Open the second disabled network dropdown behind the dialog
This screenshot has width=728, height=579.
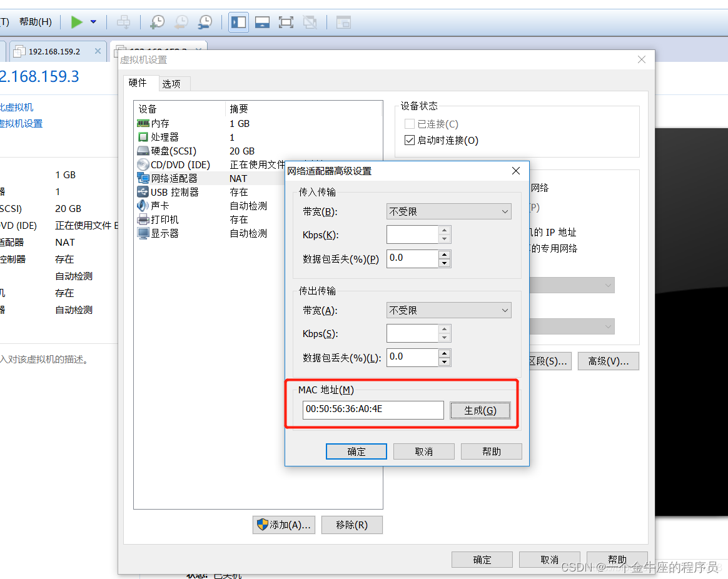572,326
